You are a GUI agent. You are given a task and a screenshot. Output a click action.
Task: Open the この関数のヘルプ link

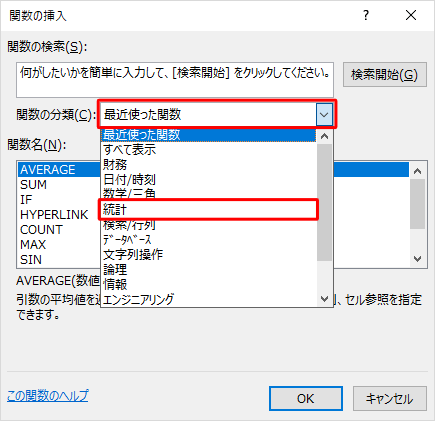point(48,396)
